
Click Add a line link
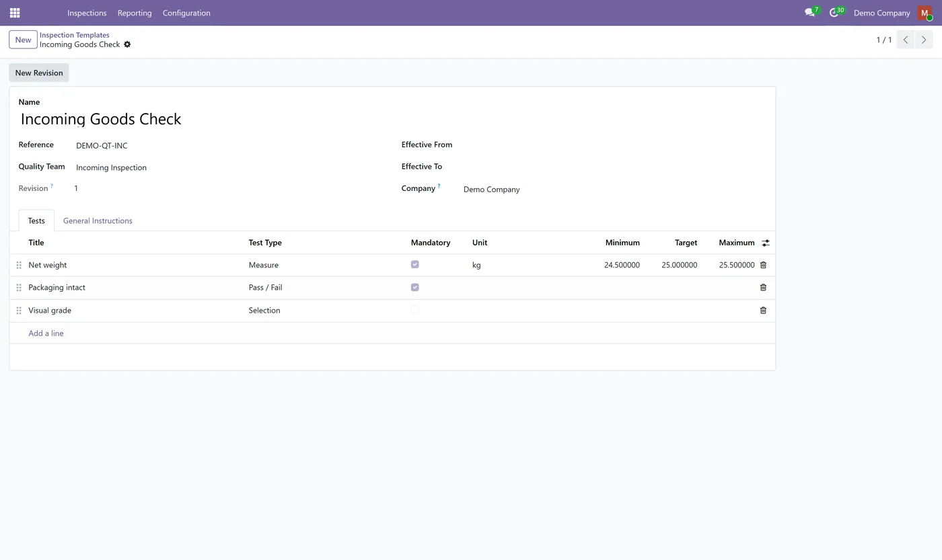46,333
